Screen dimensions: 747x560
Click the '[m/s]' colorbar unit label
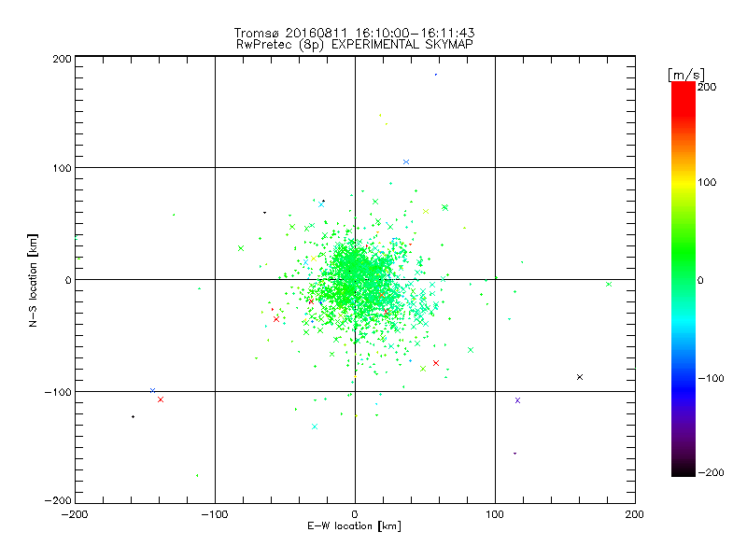coord(686,75)
